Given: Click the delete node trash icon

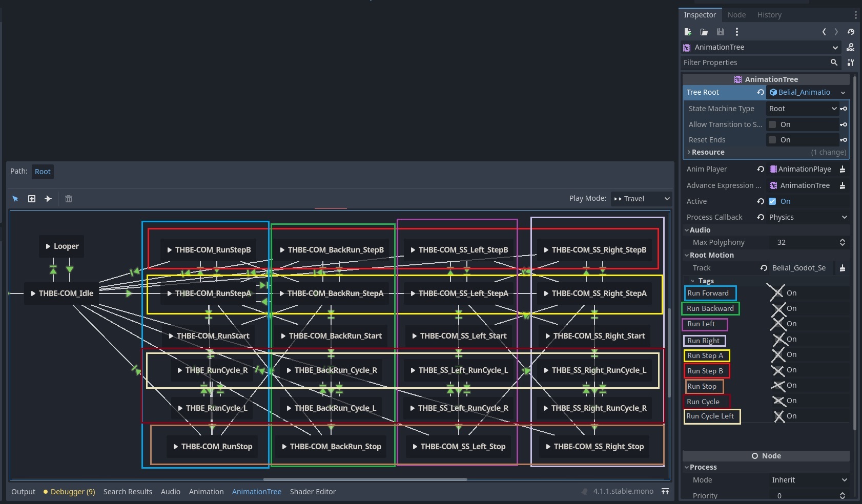Looking at the screenshot, I should (x=69, y=199).
